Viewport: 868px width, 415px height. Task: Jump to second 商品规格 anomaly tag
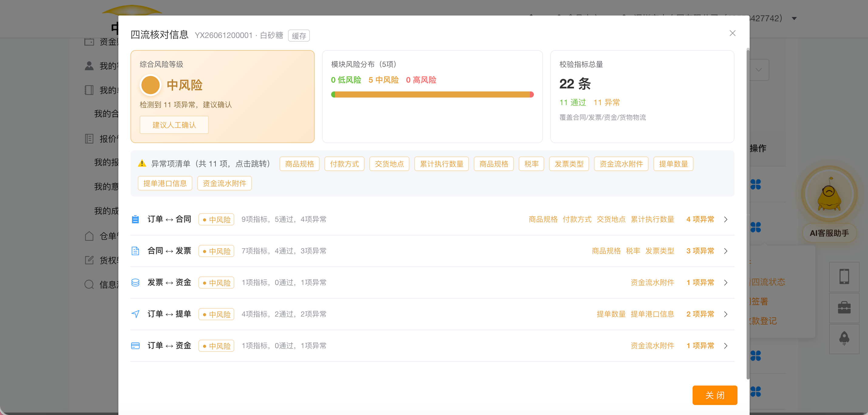[494, 164]
